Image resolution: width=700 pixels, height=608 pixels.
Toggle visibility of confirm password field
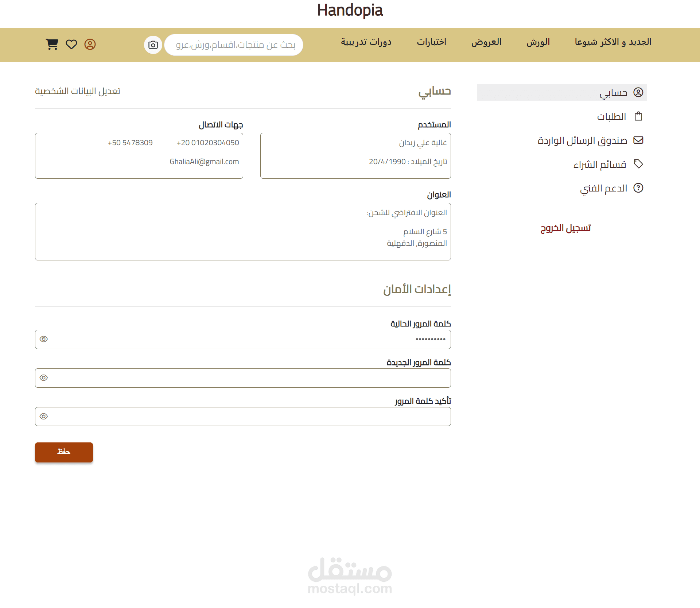[x=44, y=417]
